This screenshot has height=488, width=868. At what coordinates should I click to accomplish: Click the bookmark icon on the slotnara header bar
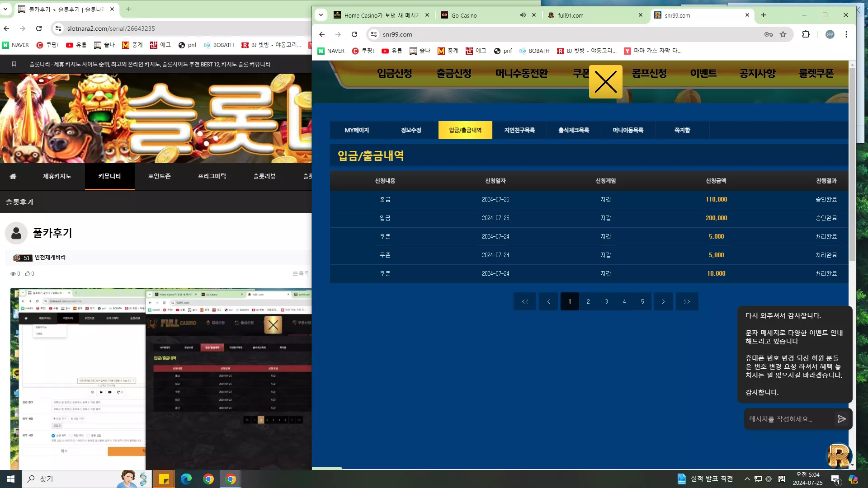tap(14, 64)
